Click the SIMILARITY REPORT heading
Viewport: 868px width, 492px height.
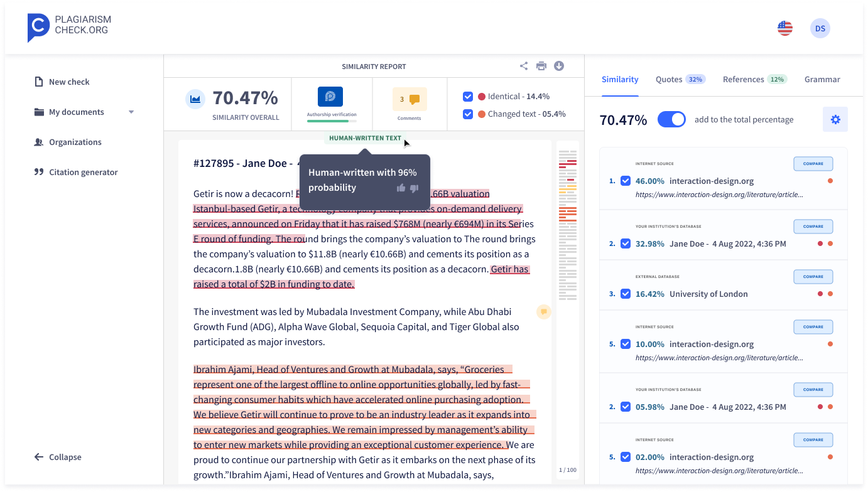pos(374,67)
